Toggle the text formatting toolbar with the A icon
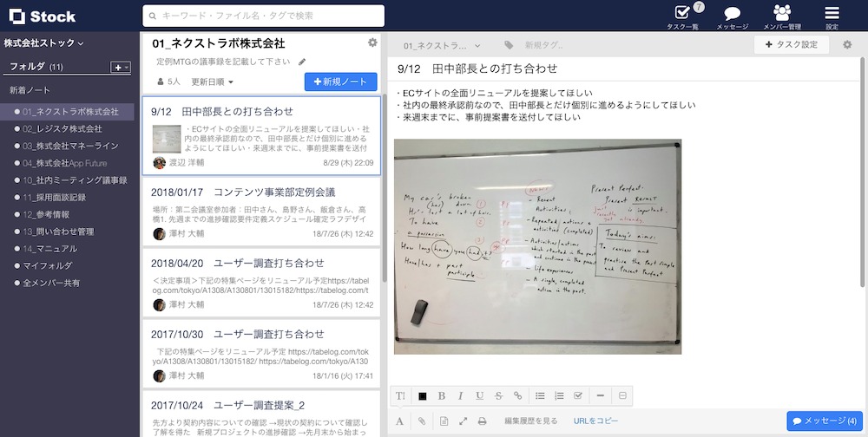868x437 pixels. [399, 421]
